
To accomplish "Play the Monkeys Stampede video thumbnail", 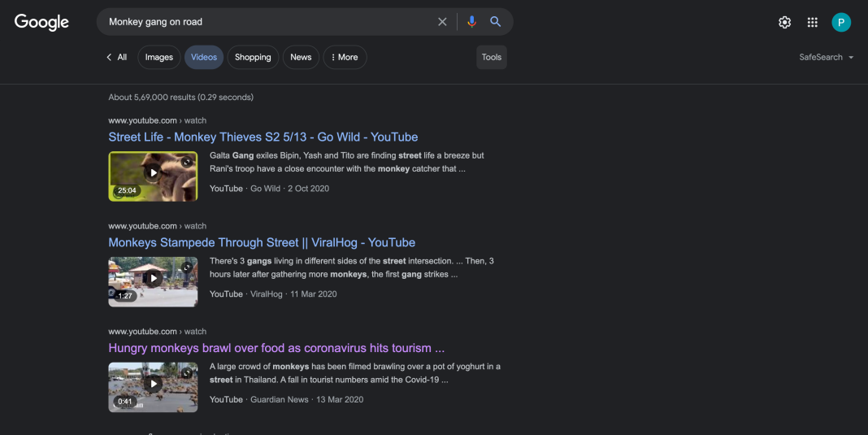I will tap(153, 281).
